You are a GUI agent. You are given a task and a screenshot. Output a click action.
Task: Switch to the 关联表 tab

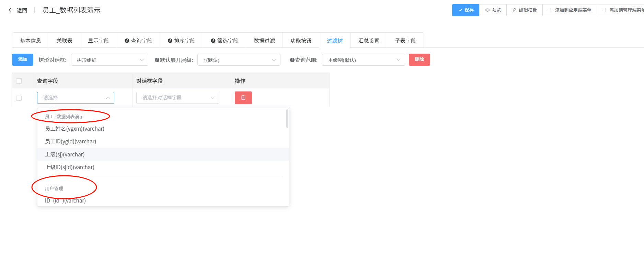point(65,41)
